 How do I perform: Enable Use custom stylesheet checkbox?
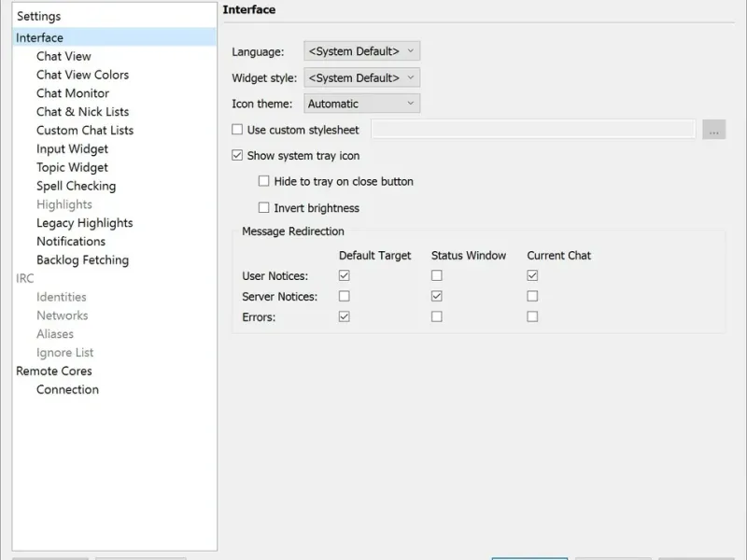pos(237,130)
